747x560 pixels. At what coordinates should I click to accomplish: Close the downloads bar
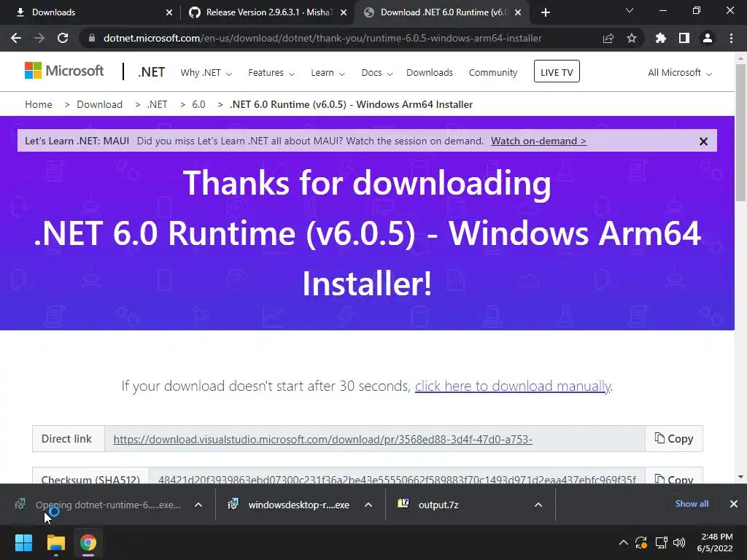click(734, 504)
